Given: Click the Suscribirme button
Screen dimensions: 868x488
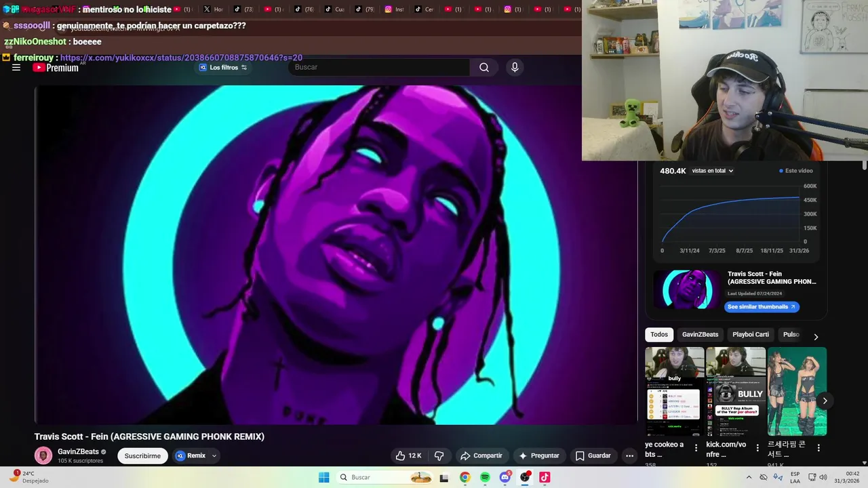Looking at the screenshot, I should [142, 455].
